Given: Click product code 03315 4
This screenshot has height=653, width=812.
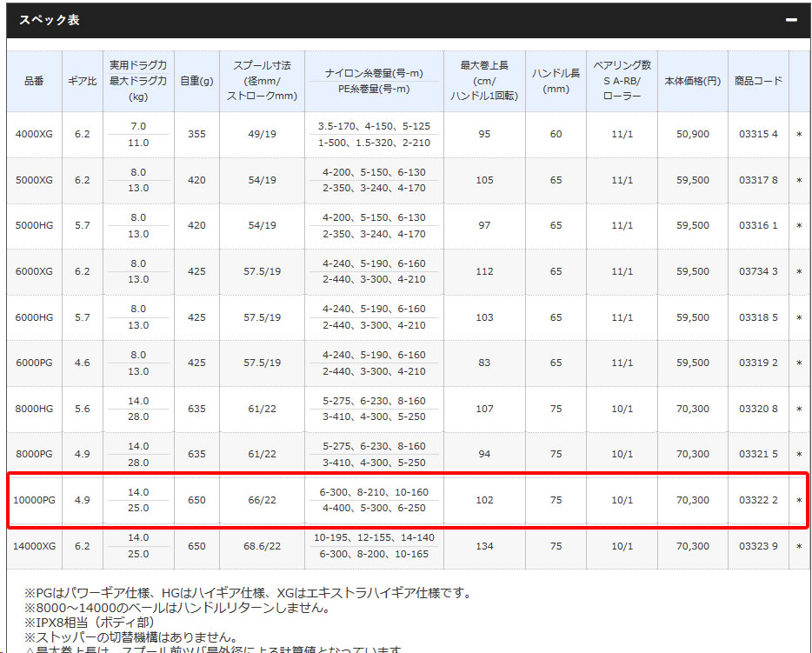Looking at the screenshot, I should coord(758,134).
